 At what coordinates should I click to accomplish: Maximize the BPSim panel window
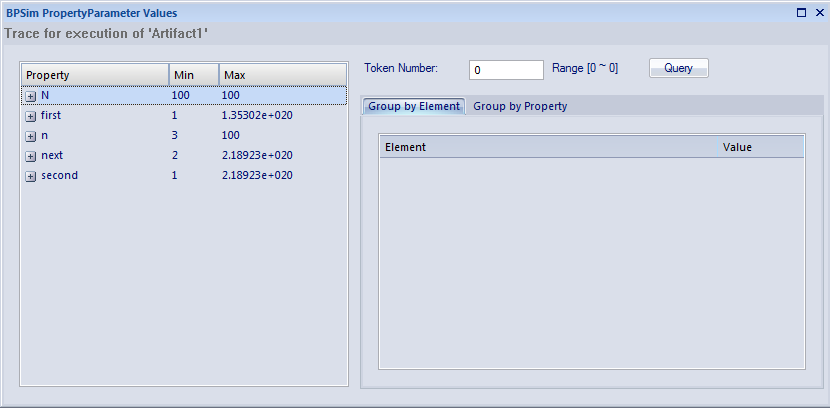[x=801, y=13]
